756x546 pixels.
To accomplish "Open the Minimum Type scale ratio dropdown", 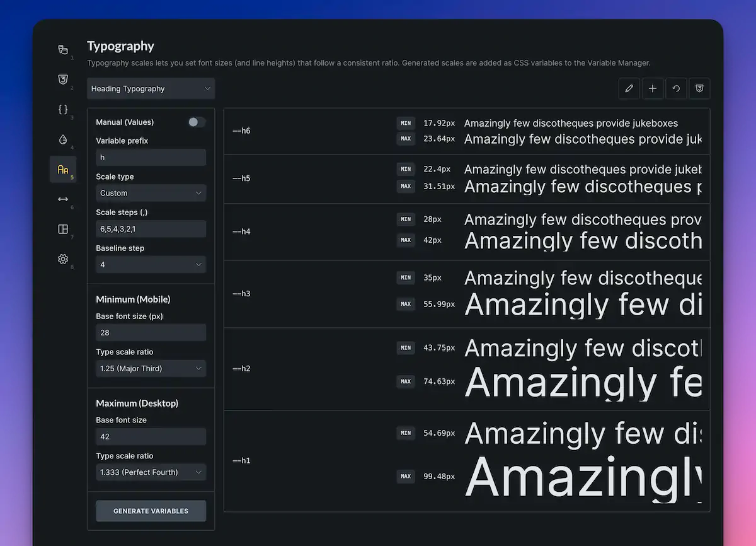I will 151,368.
